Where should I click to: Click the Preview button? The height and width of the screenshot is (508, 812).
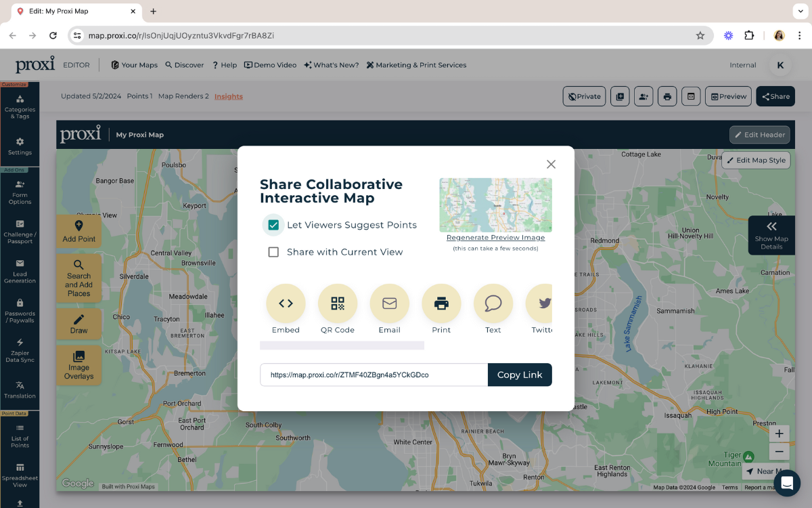(x=728, y=96)
